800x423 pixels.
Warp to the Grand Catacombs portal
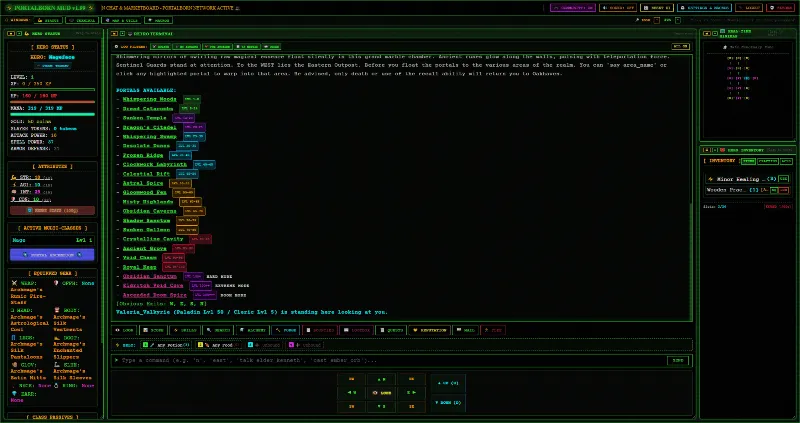[x=147, y=109]
